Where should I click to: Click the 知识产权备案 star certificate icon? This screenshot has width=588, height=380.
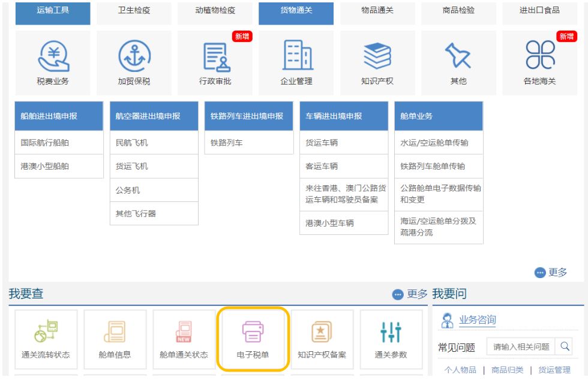pos(322,331)
